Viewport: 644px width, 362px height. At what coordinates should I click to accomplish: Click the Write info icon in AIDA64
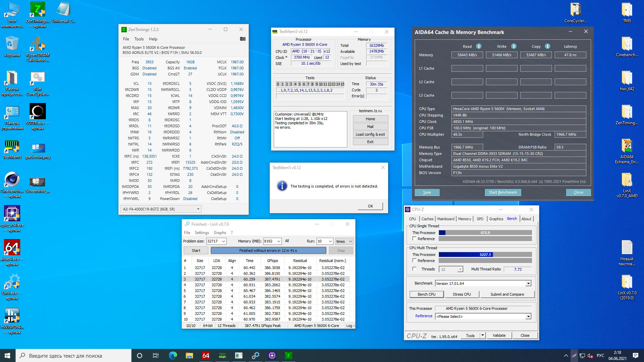tap(514, 46)
